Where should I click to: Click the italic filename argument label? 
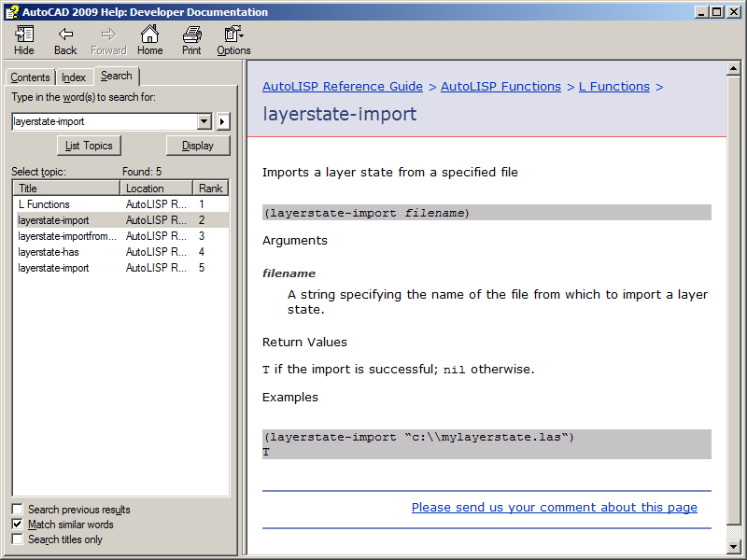[289, 273]
